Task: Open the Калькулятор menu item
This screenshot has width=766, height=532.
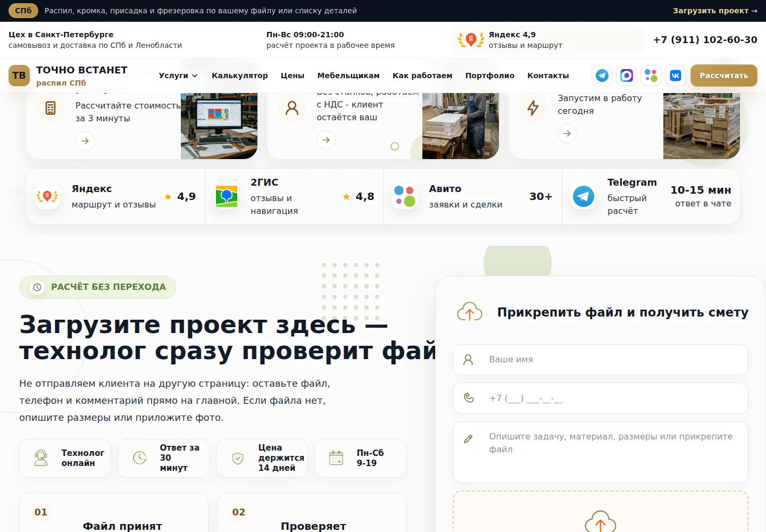Action: pyautogui.click(x=240, y=76)
